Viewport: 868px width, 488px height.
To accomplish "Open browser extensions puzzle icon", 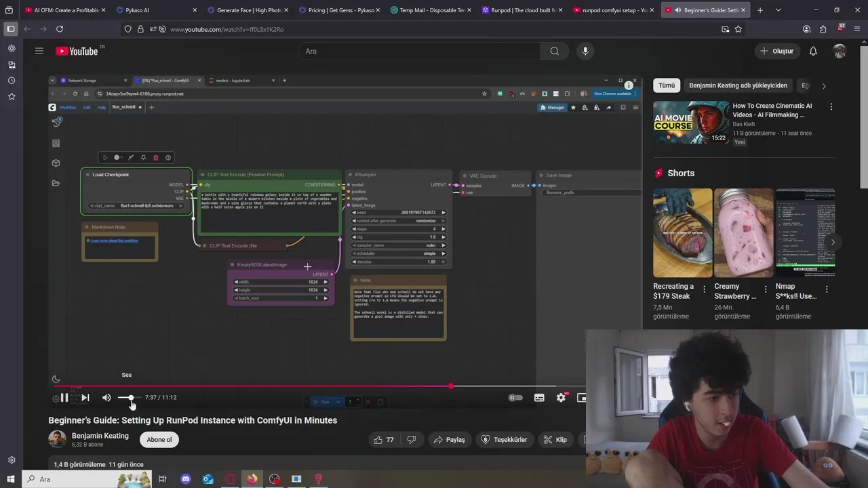I will point(823,29).
